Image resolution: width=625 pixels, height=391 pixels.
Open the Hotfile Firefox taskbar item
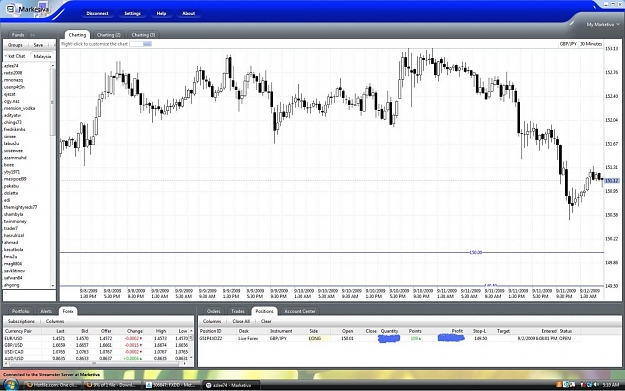click(x=53, y=385)
